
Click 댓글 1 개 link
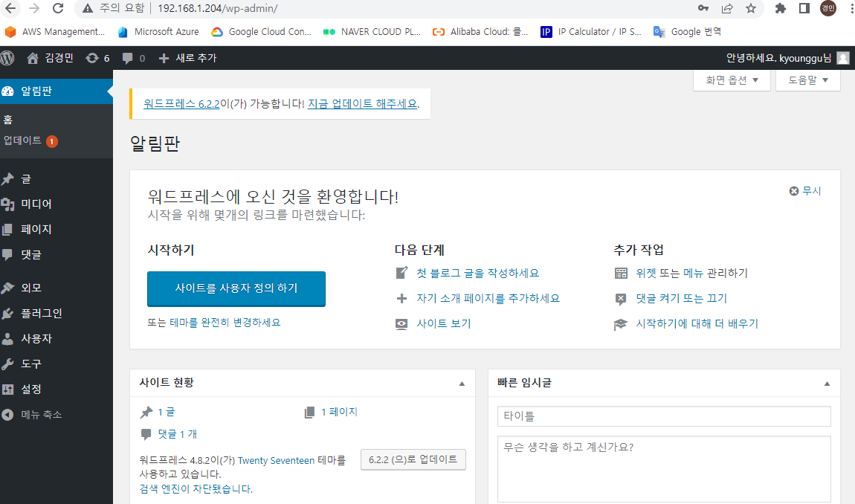pos(177,434)
